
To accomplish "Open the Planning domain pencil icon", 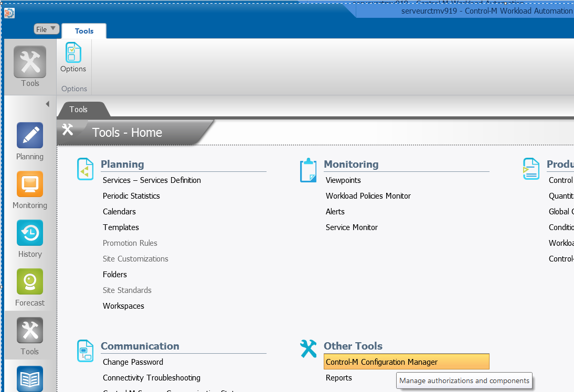I will pyautogui.click(x=30, y=135).
